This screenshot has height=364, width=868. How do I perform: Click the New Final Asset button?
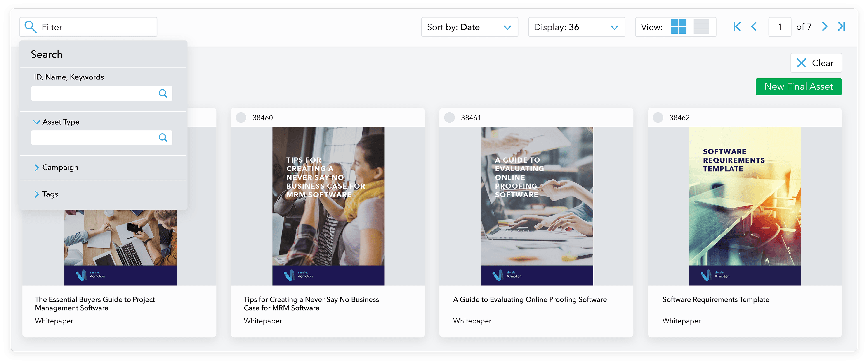(x=798, y=87)
